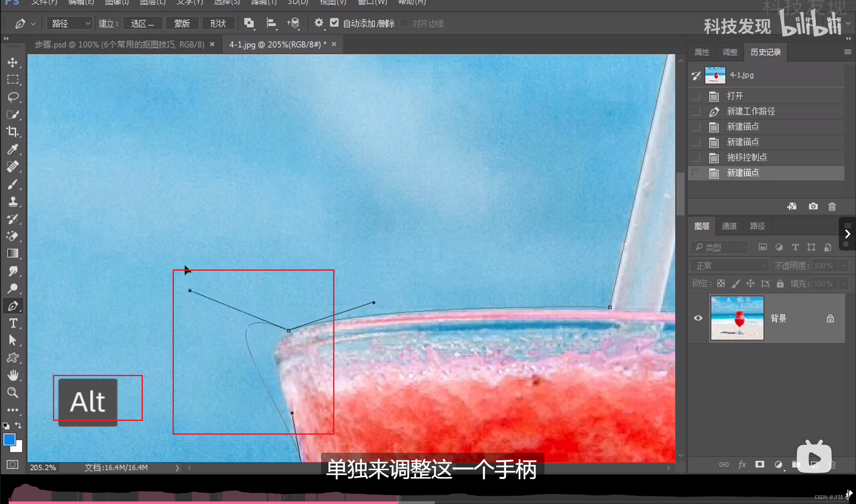This screenshot has width=856, height=504.
Task: Switch to the 步骤.psd document tab
Action: 119,44
